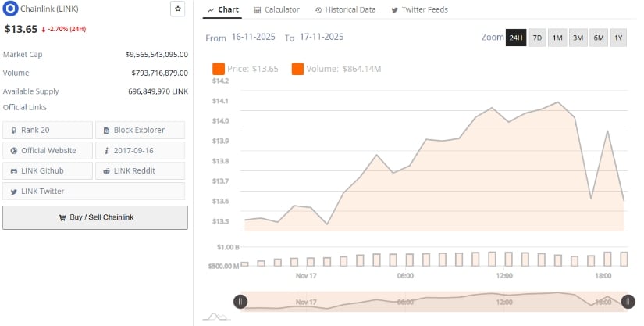This screenshot has width=644, height=326.
Task: Select the 7D zoom range
Action: [x=537, y=38]
